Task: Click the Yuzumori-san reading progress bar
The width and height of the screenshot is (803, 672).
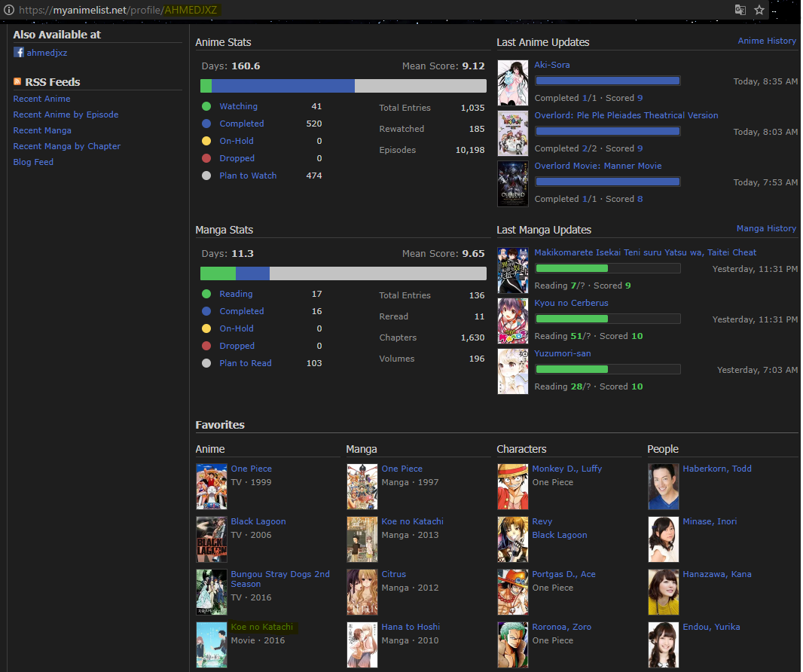Action: point(607,369)
